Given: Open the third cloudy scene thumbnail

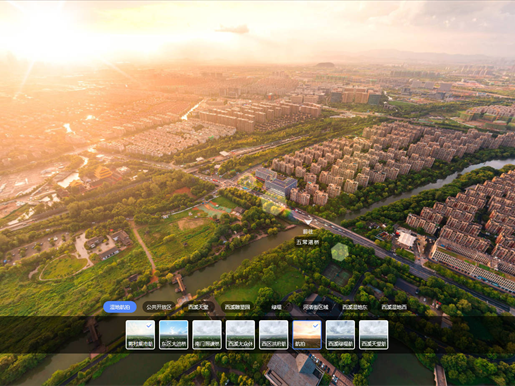Looking at the screenshot, I should pyautogui.click(x=207, y=335).
